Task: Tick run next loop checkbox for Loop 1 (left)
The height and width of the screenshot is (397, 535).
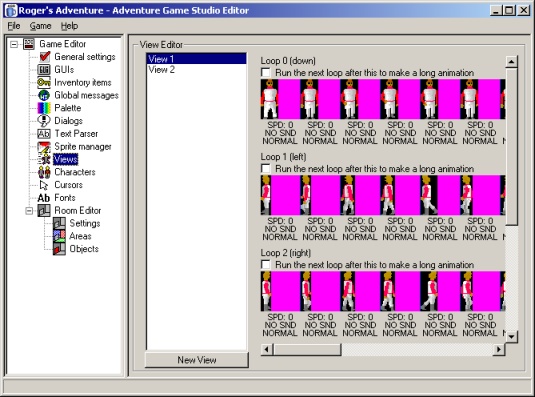Action: click(x=265, y=168)
